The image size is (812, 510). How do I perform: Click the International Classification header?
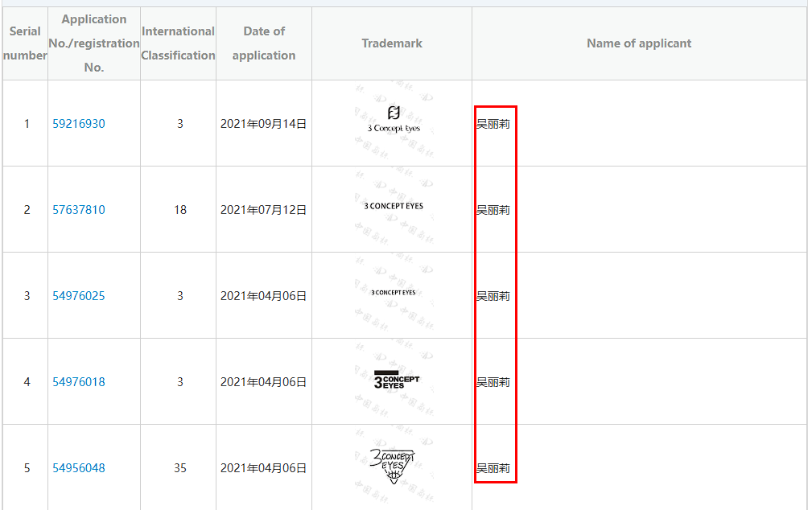tap(178, 43)
